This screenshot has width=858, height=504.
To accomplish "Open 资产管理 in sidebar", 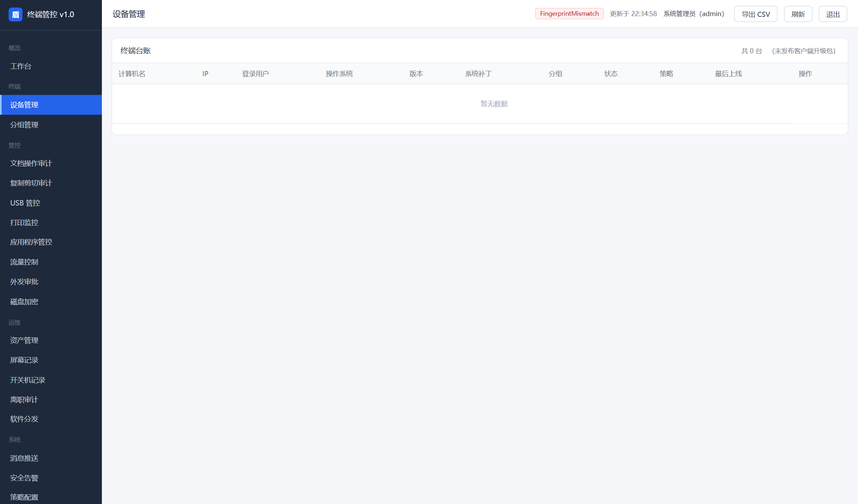I will point(51,340).
